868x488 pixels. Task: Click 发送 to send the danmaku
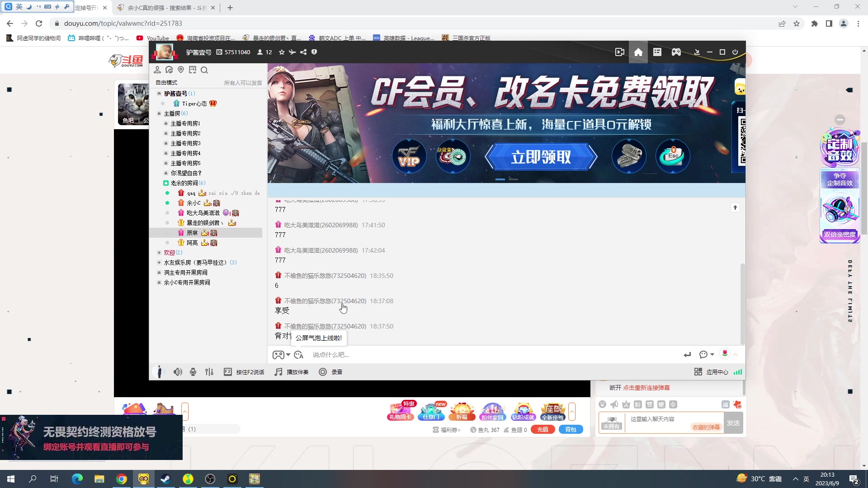tap(734, 422)
